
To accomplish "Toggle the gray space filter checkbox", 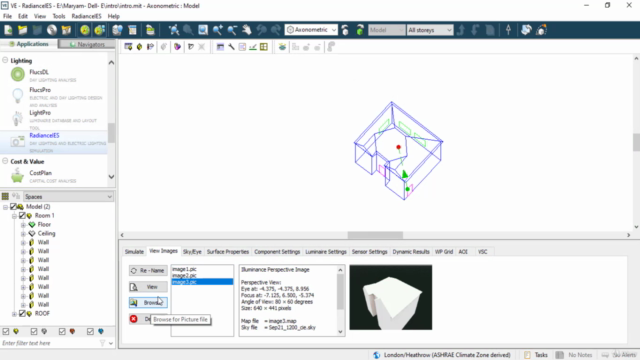I will tap(34, 331).
